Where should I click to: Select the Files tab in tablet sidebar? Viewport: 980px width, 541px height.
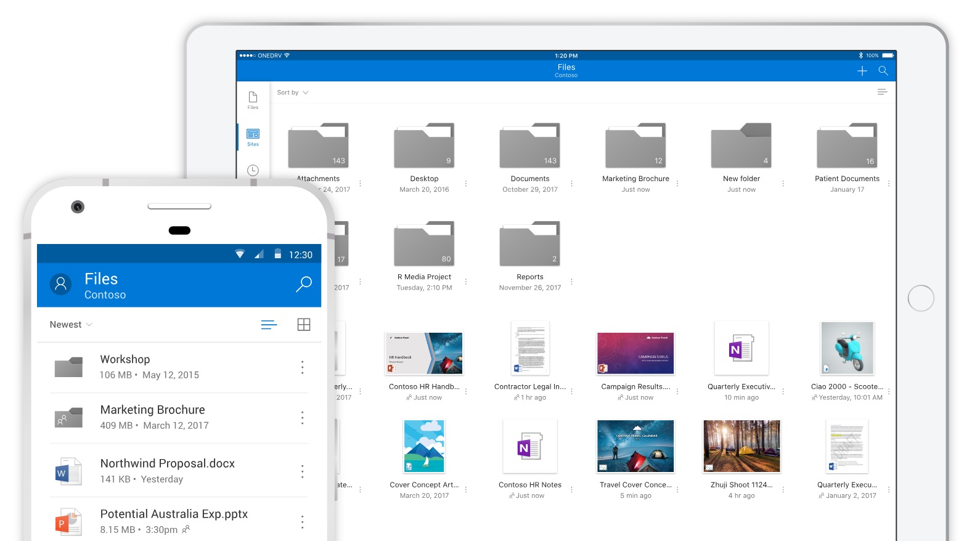(x=253, y=100)
